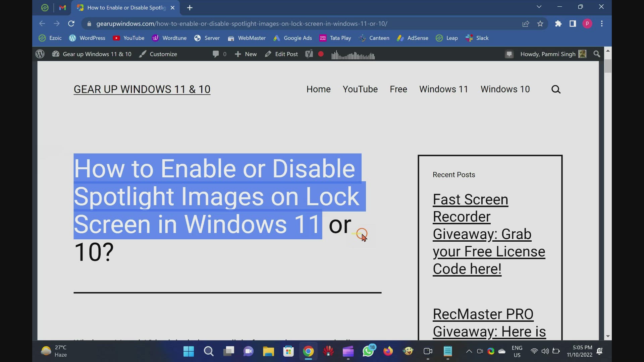Click the scrollbar down arrow
The image size is (644, 362).
click(608, 336)
